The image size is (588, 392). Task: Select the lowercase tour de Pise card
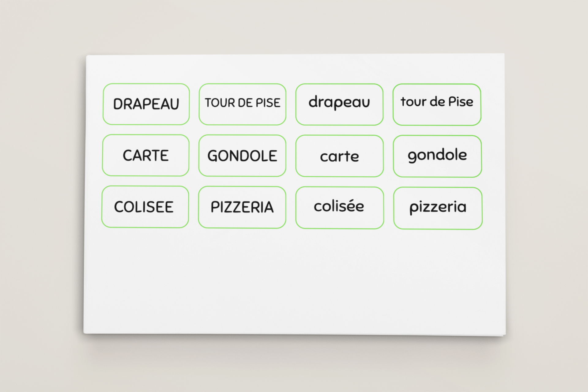click(x=437, y=104)
